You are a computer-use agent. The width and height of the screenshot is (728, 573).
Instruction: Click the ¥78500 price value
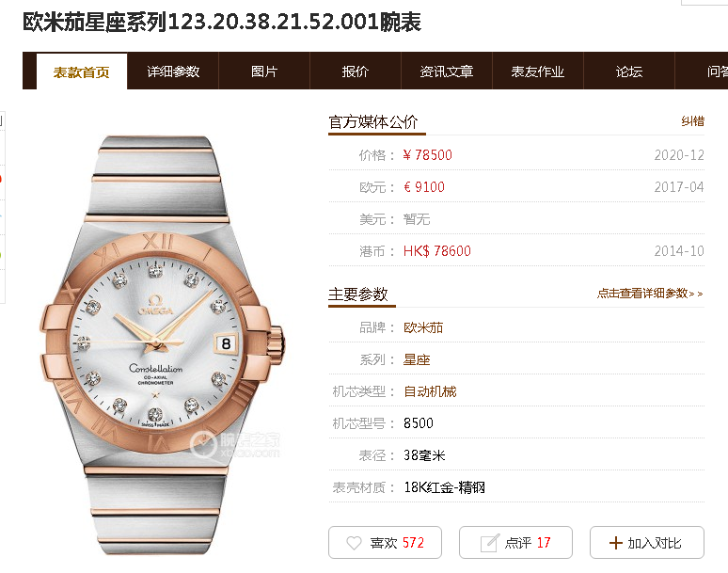coord(428,155)
